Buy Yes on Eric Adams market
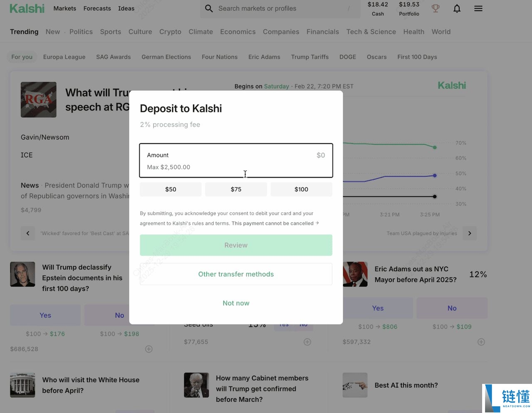532x413 pixels. pyautogui.click(x=378, y=308)
